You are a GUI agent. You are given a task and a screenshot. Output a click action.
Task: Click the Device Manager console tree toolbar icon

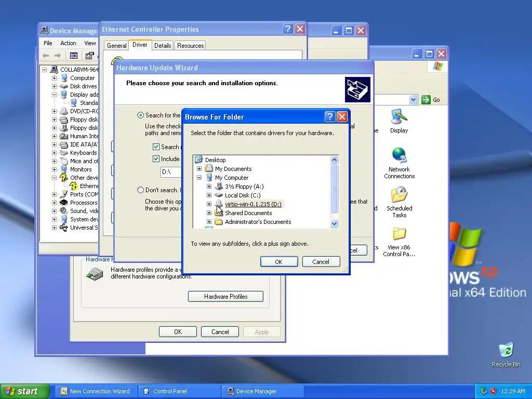coord(74,56)
